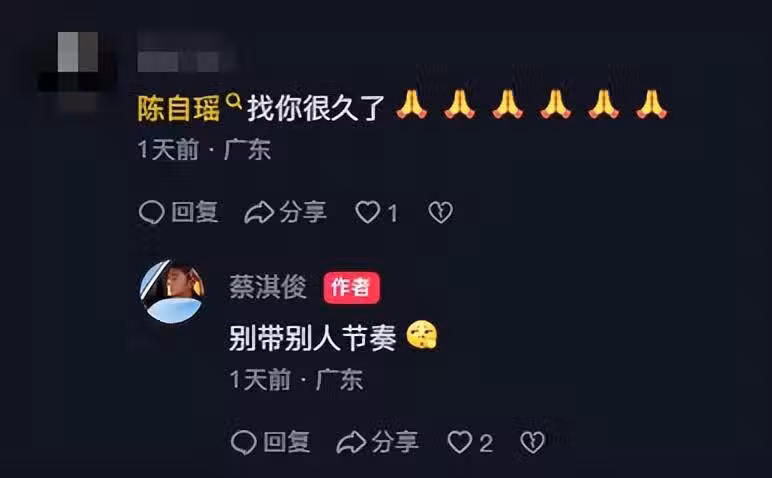Screen dimensions: 772x478
Task: Click the red 作者 author badge
Action: coord(352,287)
